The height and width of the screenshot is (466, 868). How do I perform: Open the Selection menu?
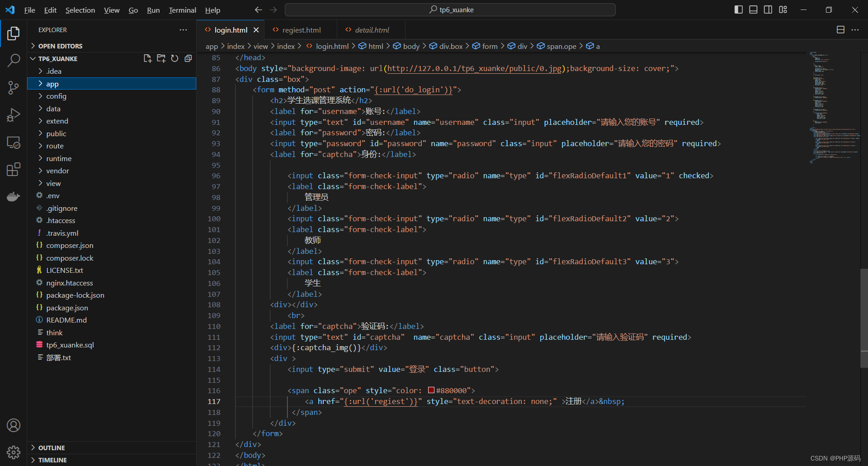[x=80, y=10]
